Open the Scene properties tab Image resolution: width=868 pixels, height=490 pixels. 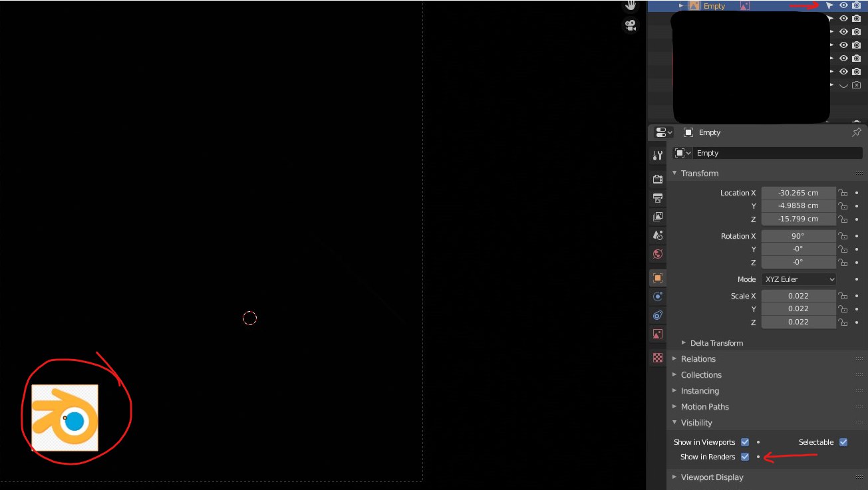(658, 235)
